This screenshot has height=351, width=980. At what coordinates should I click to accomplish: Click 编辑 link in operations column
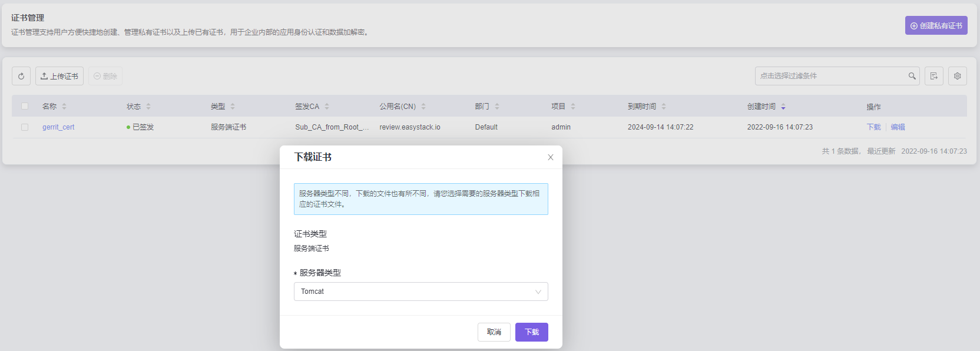[x=898, y=127]
